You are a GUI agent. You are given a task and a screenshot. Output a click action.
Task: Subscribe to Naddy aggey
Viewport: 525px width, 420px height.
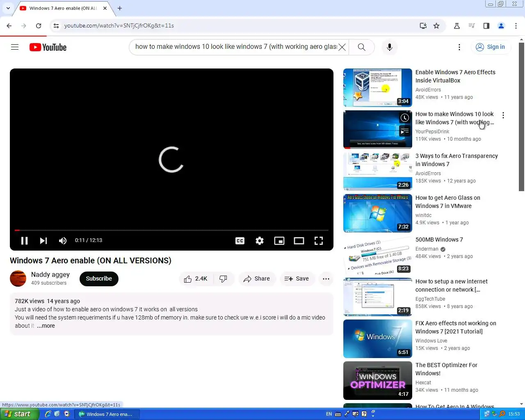(99, 279)
